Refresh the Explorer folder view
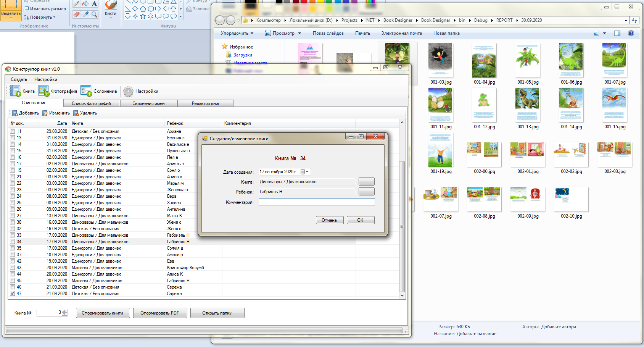Image resolution: width=644 pixels, height=347 pixels. (x=634, y=20)
